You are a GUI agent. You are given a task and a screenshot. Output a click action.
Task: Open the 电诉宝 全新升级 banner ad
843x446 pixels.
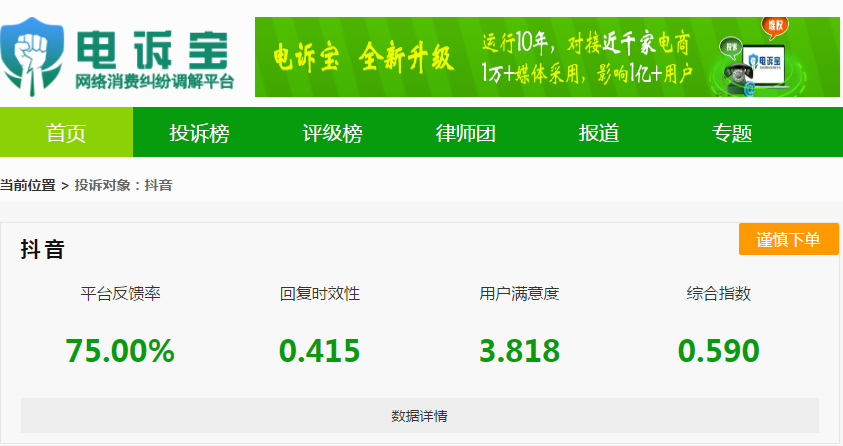tap(547, 57)
